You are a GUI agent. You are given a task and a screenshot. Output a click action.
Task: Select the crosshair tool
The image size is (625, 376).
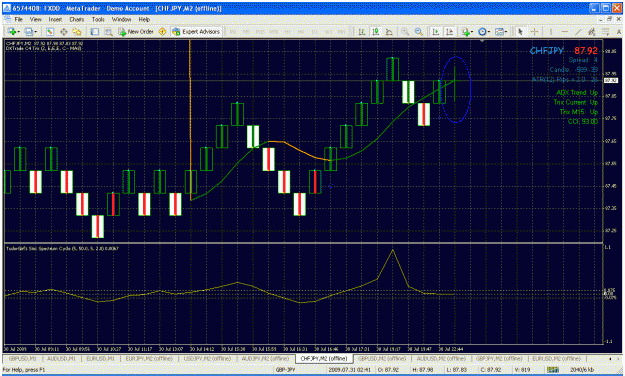[535, 31]
